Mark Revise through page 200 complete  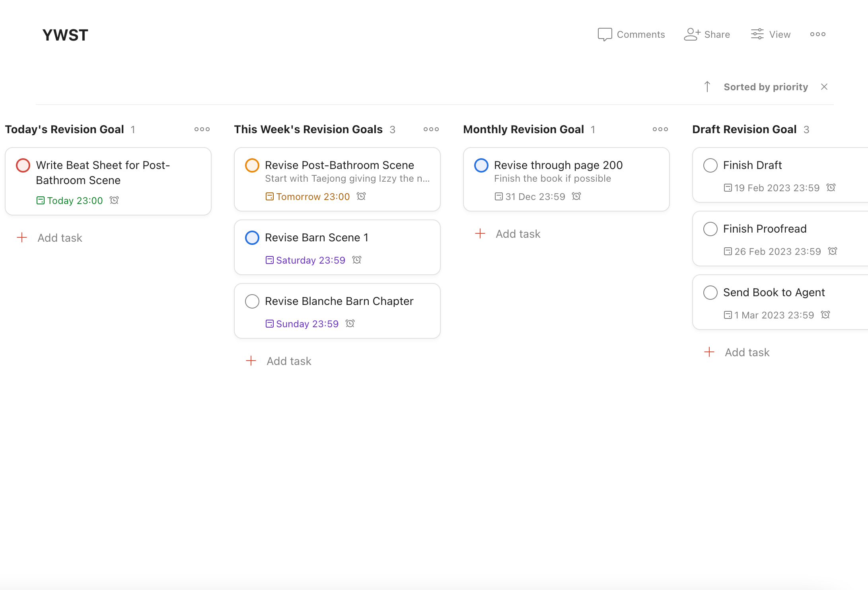pos(481,165)
